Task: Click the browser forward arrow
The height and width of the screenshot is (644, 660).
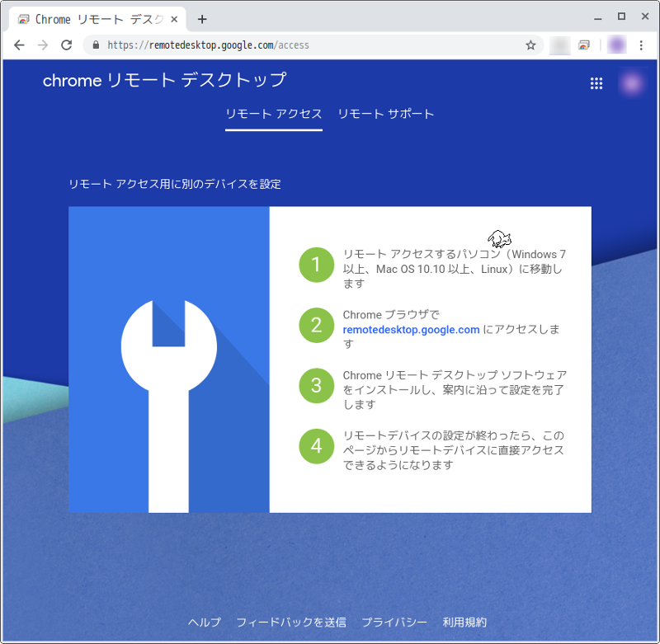Action: pos(43,45)
